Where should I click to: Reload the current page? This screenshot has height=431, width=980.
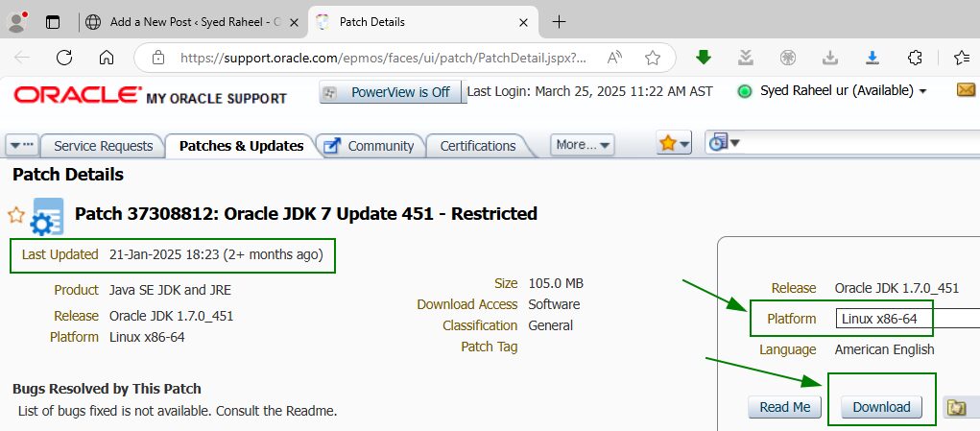pyautogui.click(x=64, y=59)
